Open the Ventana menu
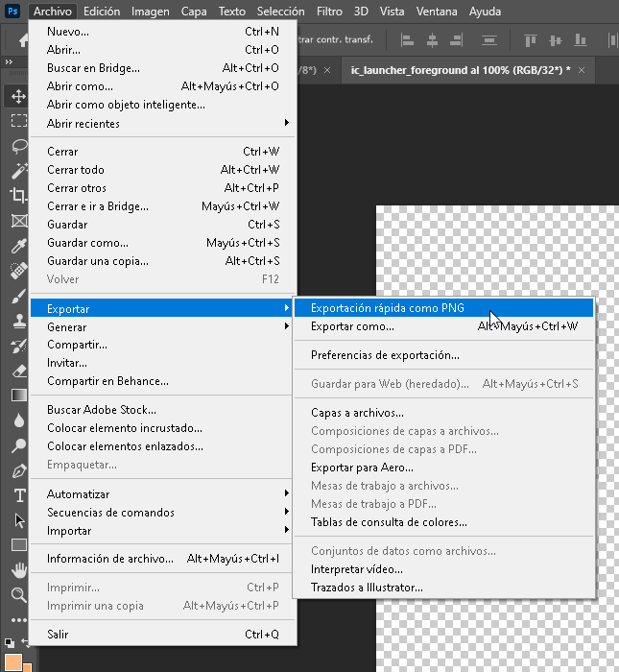This screenshot has width=619, height=672. point(437,12)
